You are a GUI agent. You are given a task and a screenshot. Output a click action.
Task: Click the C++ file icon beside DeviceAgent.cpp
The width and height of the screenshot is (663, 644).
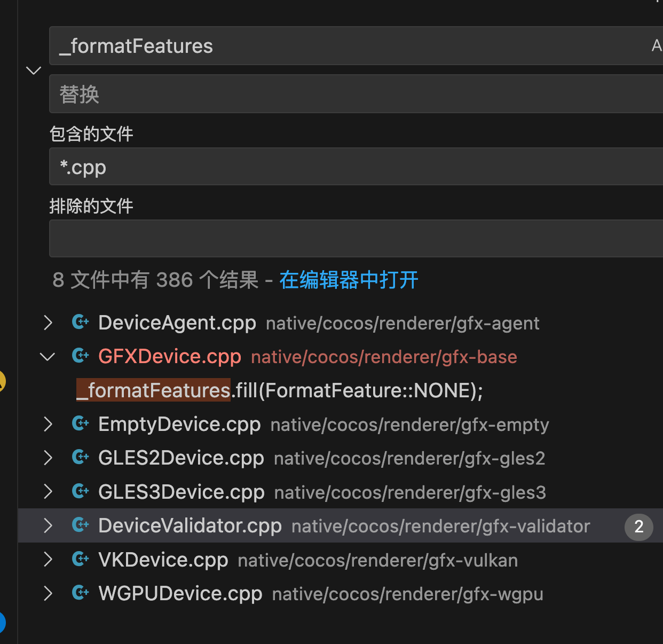81,322
